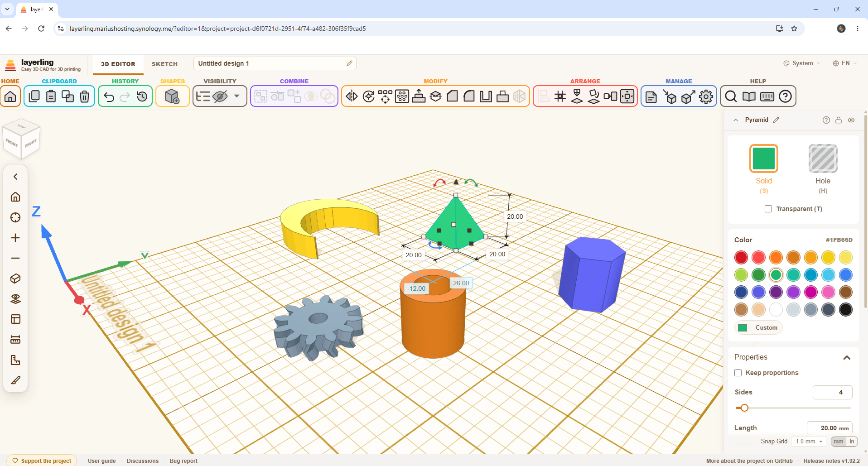This screenshot has height=466, width=868.
Task: Click the Duplicate icon in Clipboard group
Action: pyautogui.click(x=68, y=96)
